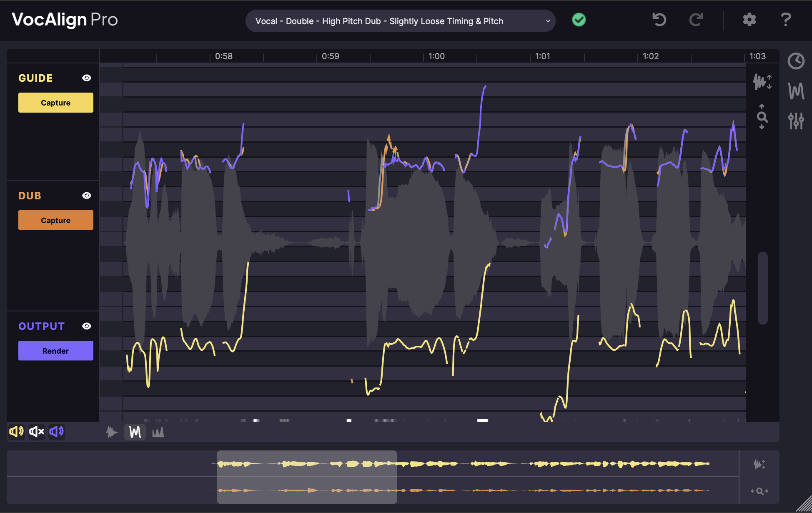Click the vertical scrollbar handle
This screenshot has width=812, height=513.
click(x=762, y=288)
